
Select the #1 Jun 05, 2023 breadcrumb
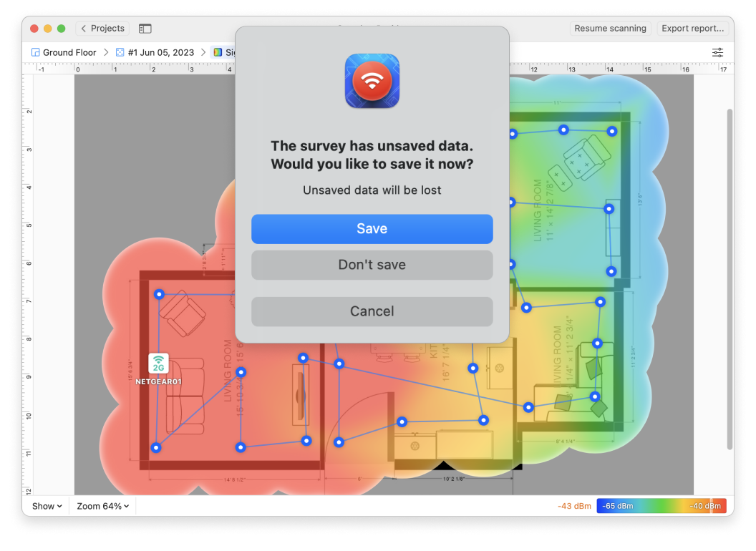(x=160, y=52)
